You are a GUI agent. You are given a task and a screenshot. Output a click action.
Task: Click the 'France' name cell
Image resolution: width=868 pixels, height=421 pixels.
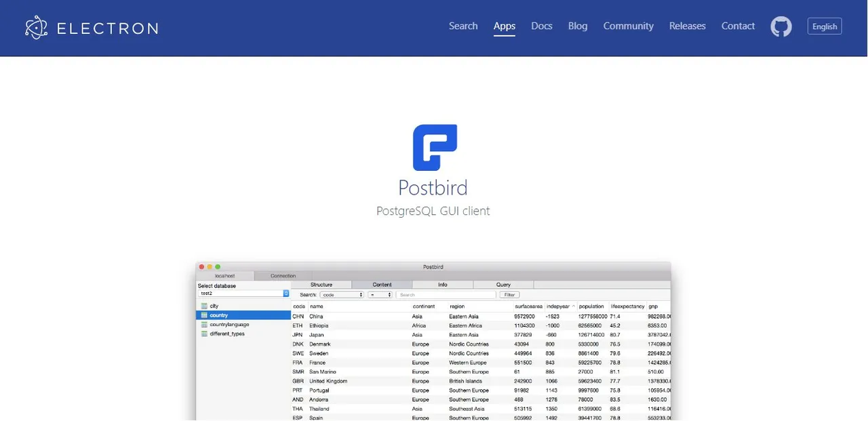[317, 363]
